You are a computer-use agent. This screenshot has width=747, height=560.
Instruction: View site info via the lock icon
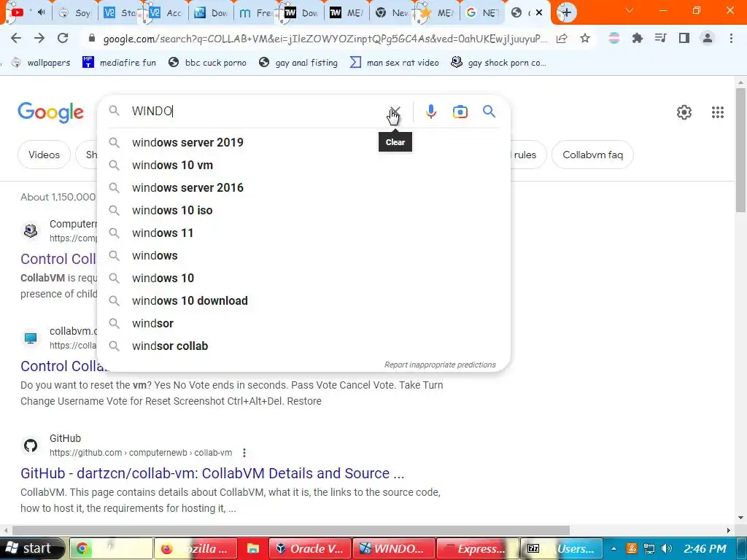(92, 39)
